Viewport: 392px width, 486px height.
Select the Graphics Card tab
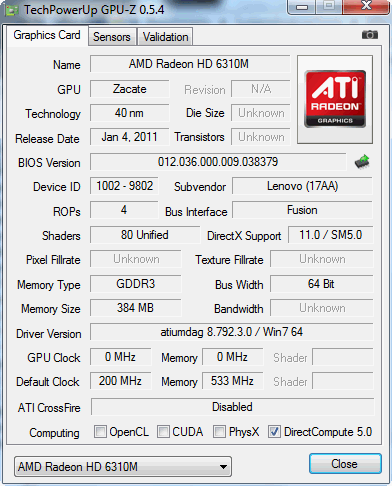[x=47, y=35]
